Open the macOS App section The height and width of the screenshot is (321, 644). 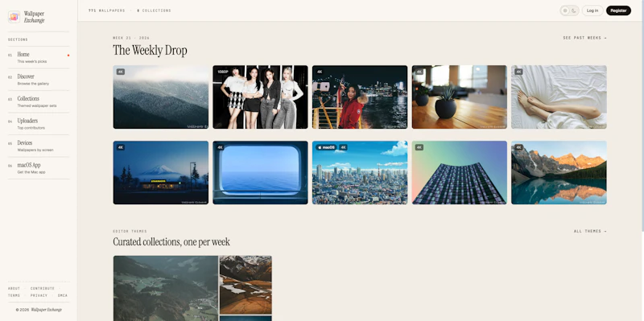click(x=39, y=168)
